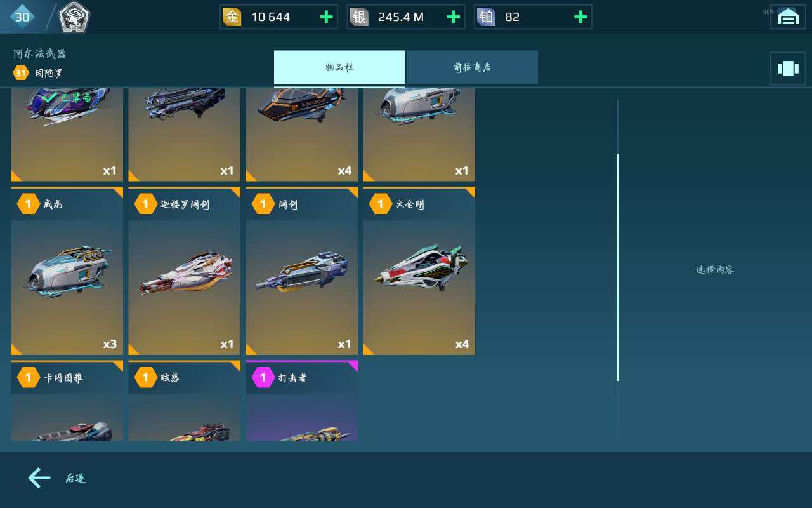The image size is (812, 508).
Task: Add silver with the green plus
Action: click(x=454, y=17)
